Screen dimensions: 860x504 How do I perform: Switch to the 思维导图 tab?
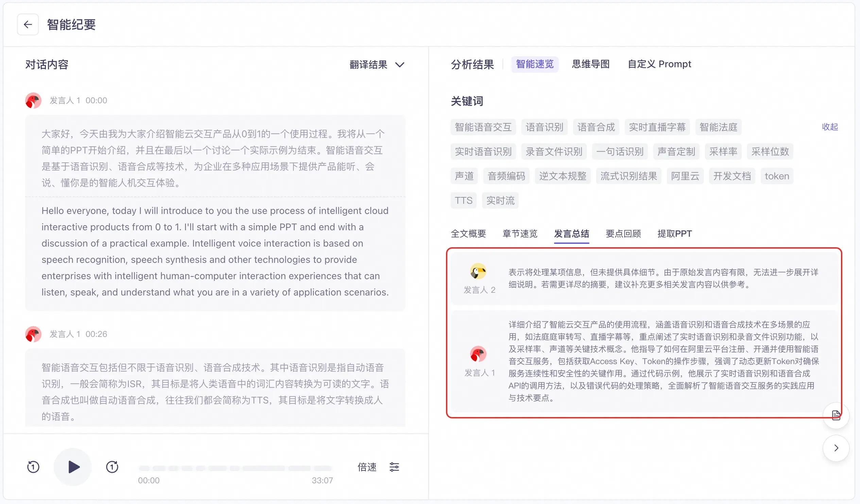click(590, 64)
